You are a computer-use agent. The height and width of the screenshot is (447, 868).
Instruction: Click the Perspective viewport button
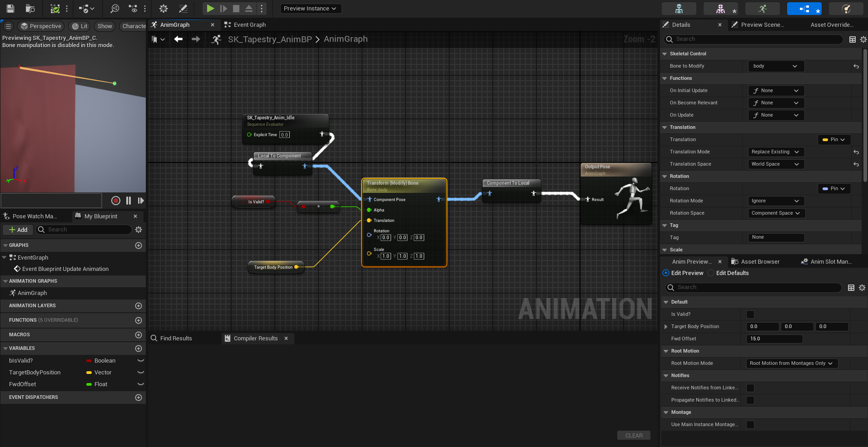[41, 26]
